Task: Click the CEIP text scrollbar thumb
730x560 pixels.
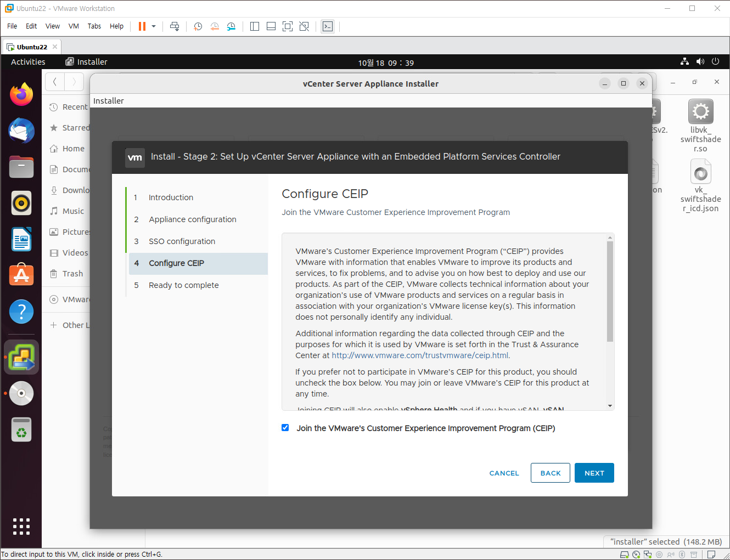Action: pyautogui.click(x=610, y=291)
